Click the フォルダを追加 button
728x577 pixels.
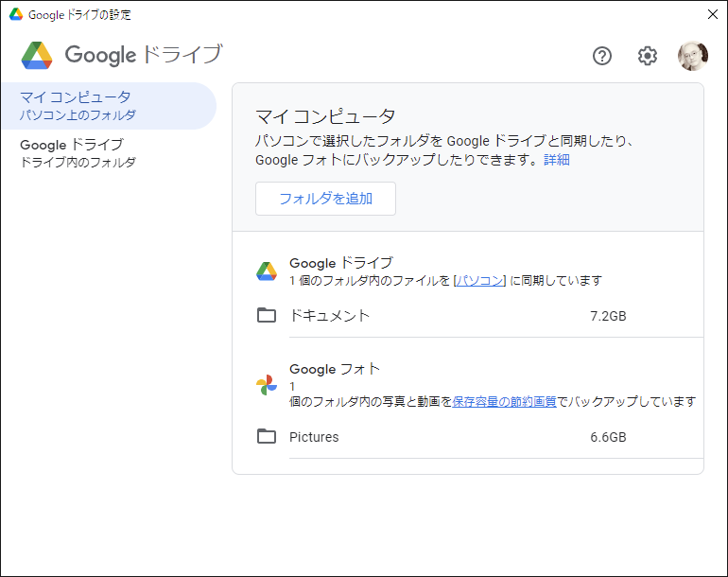click(325, 199)
